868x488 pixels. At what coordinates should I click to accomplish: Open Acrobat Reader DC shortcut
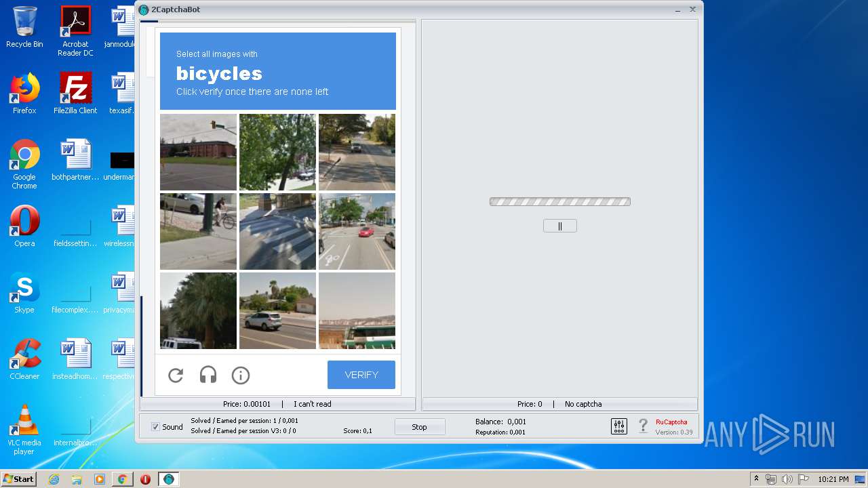click(x=75, y=31)
